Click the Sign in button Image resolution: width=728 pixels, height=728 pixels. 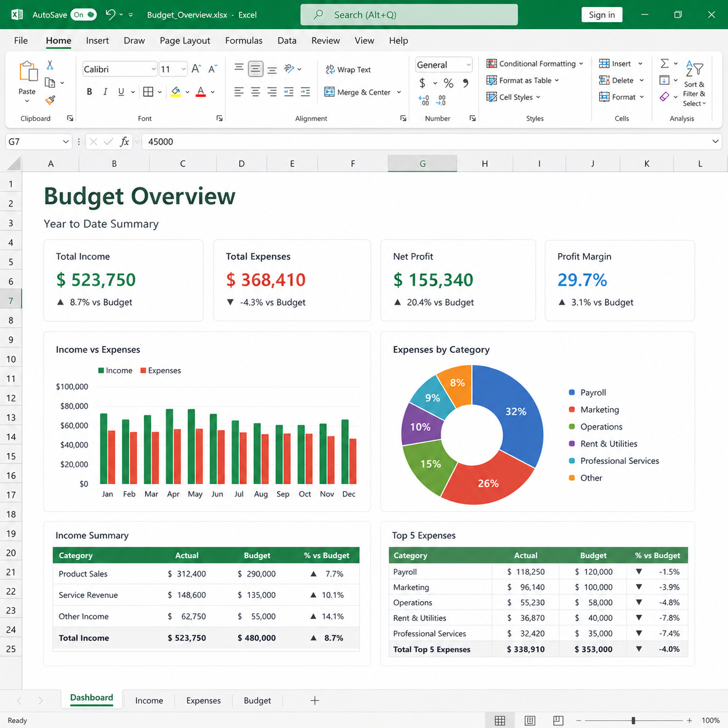tap(602, 15)
